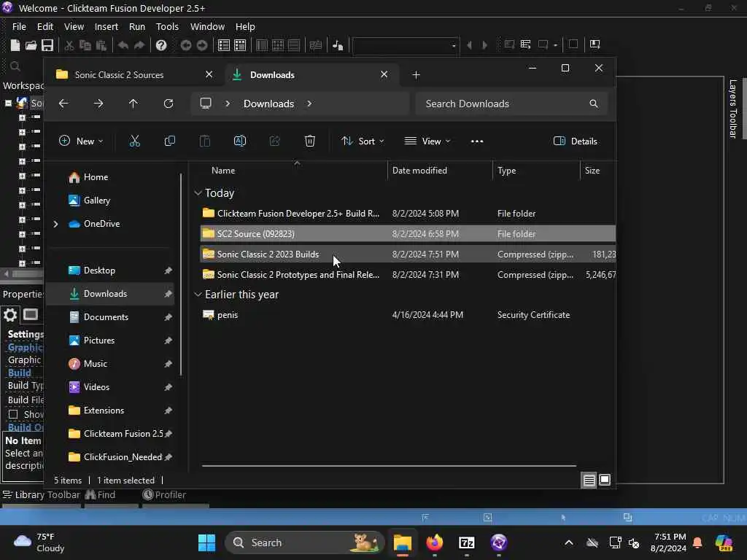
Task: Go up one folder level
Action: point(133,104)
